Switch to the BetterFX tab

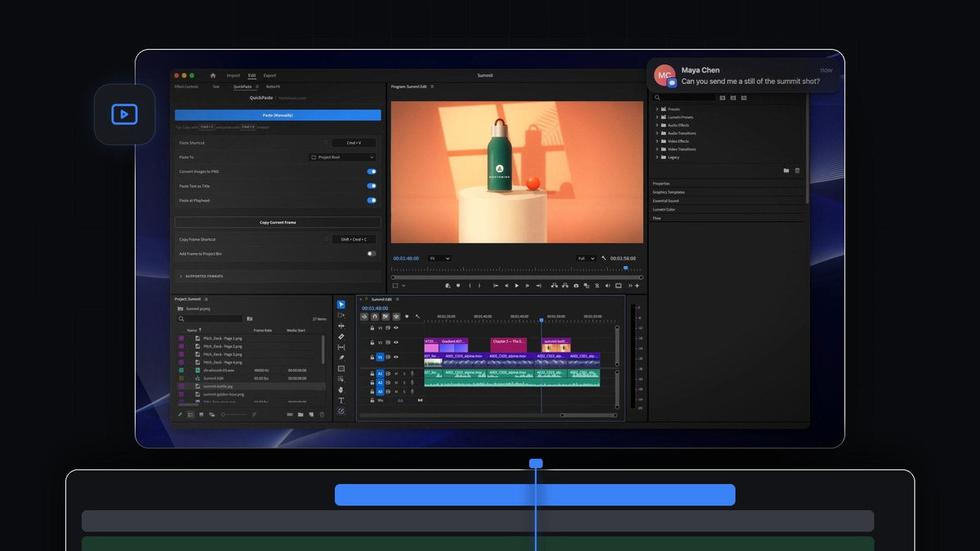tap(273, 87)
